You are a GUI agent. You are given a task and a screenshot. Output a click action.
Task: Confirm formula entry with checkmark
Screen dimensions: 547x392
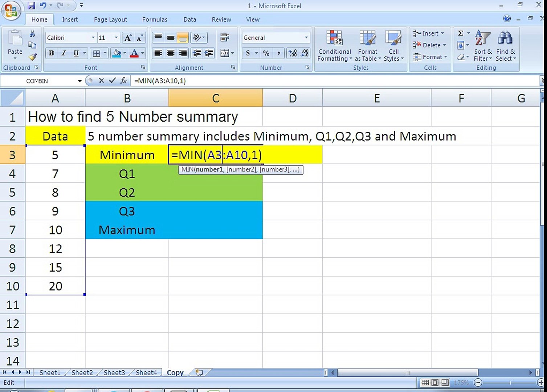pos(112,81)
